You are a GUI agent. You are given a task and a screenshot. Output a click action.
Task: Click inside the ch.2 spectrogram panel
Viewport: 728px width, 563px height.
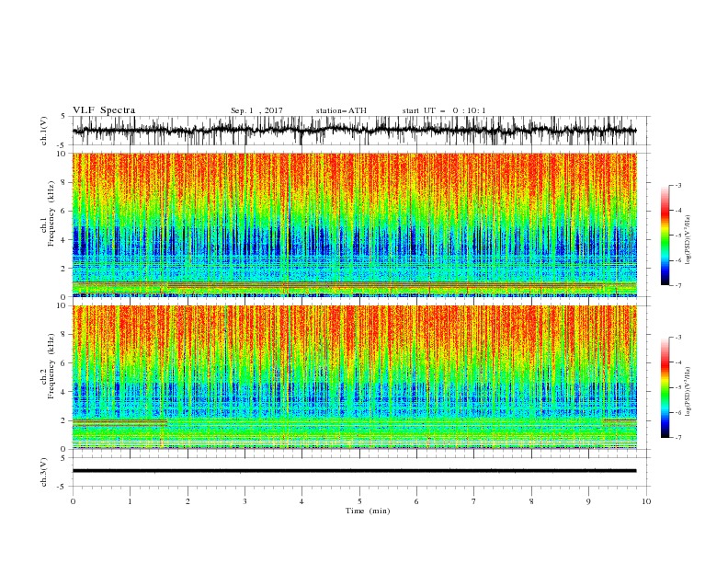click(x=354, y=377)
